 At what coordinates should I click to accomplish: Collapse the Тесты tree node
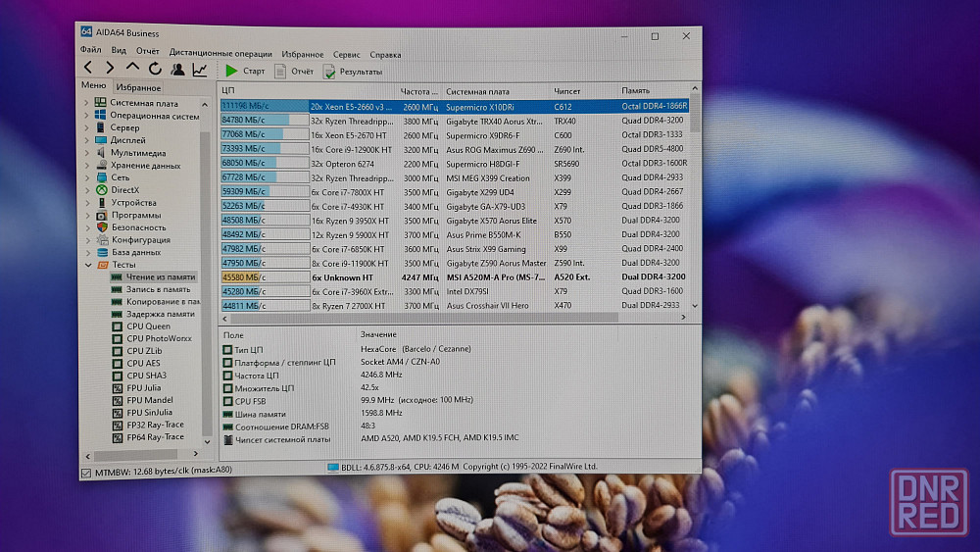pos(87,265)
